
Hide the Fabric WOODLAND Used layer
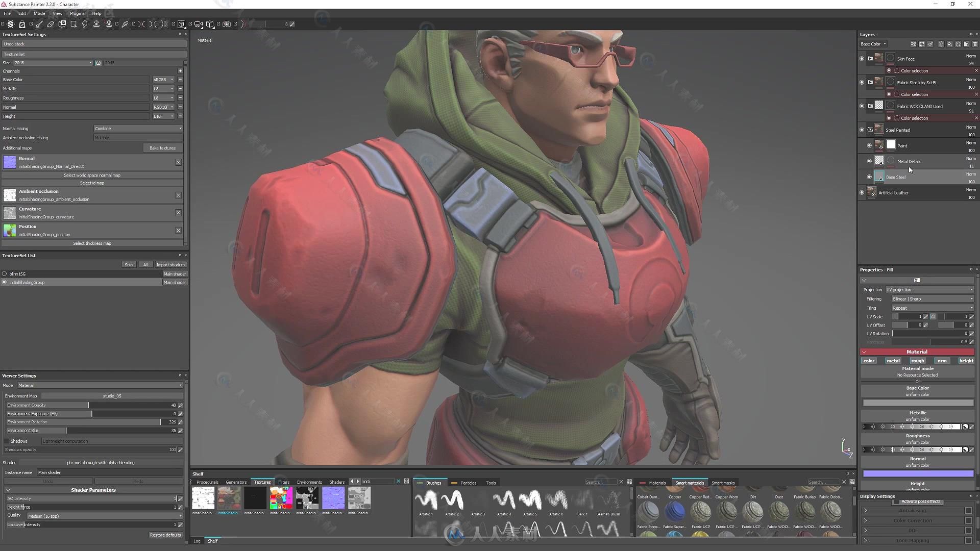point(862,106)
